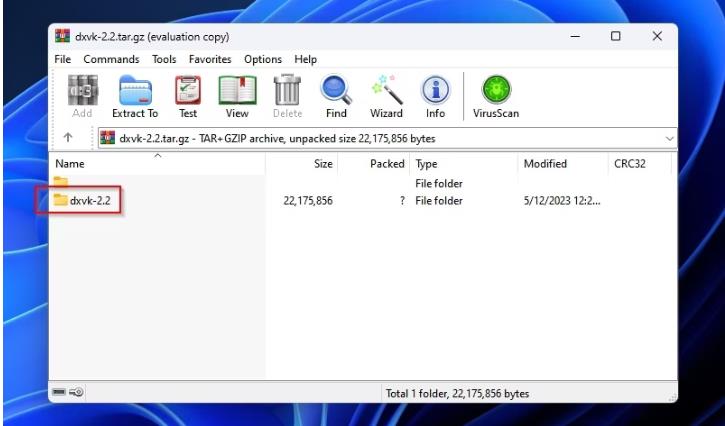Click archive icon in the address bar
The width and height of the screenshot is (725, 426).
click(x=107, y=138)
